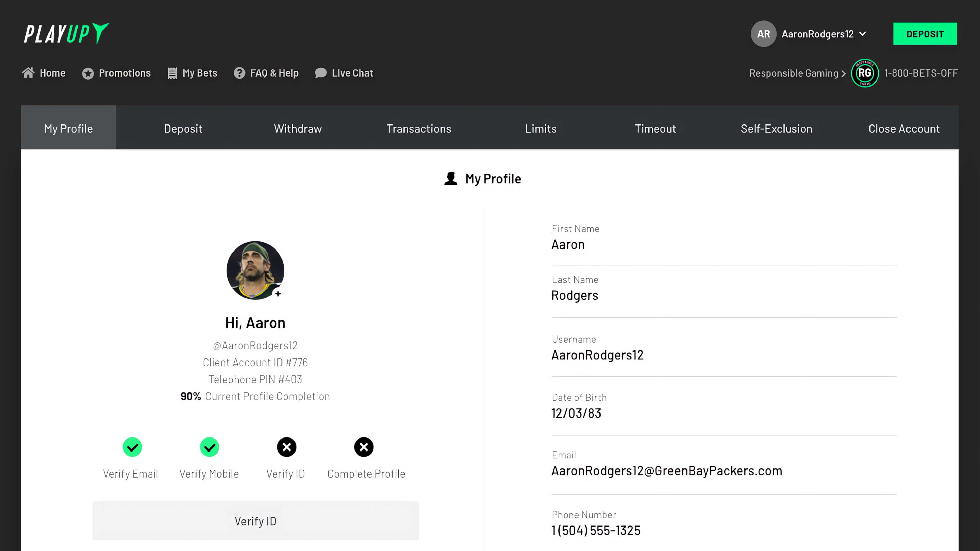Click the My Profile person icon header
The width and height of the screenshot is (980, 551).
pos(450,179)
